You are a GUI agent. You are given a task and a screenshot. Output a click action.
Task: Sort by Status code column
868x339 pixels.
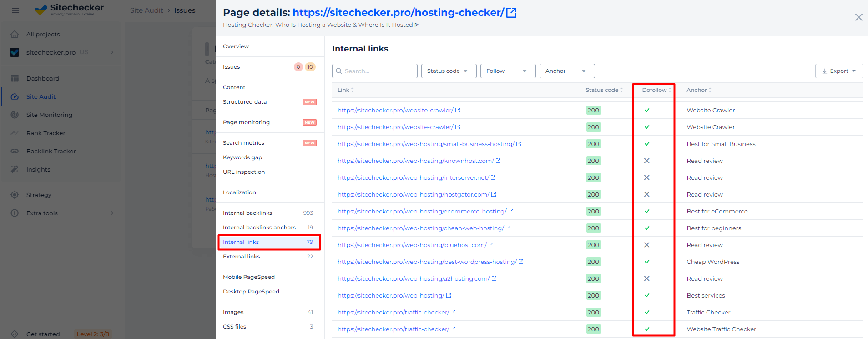point(604,90)
